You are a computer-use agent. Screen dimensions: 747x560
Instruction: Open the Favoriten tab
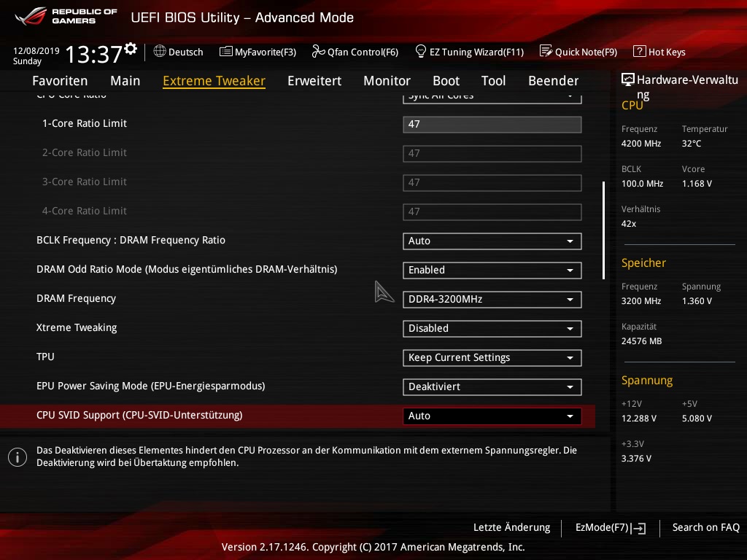(x=60, y=80)
